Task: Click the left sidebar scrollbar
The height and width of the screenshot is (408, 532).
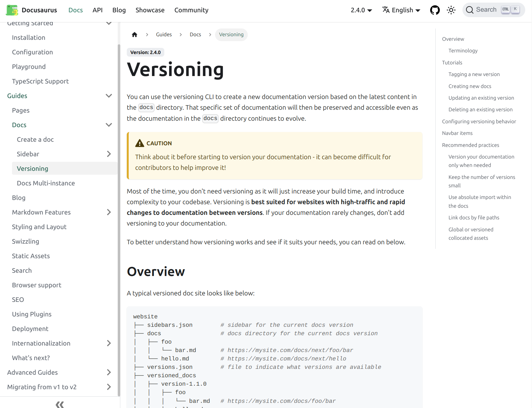Action: 119,220
